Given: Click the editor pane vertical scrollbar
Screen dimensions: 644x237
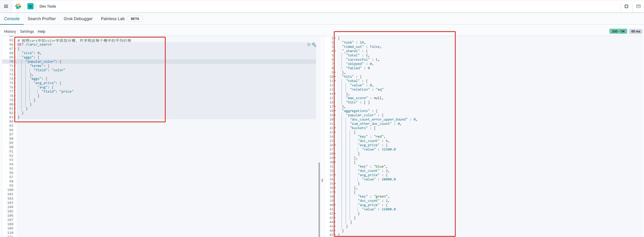Looking at the screenshot, I should [x=319, y=200].
